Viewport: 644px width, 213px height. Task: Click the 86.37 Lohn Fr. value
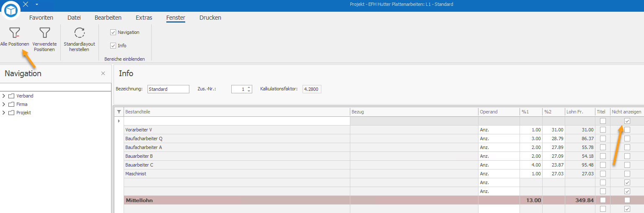(587, 139)
